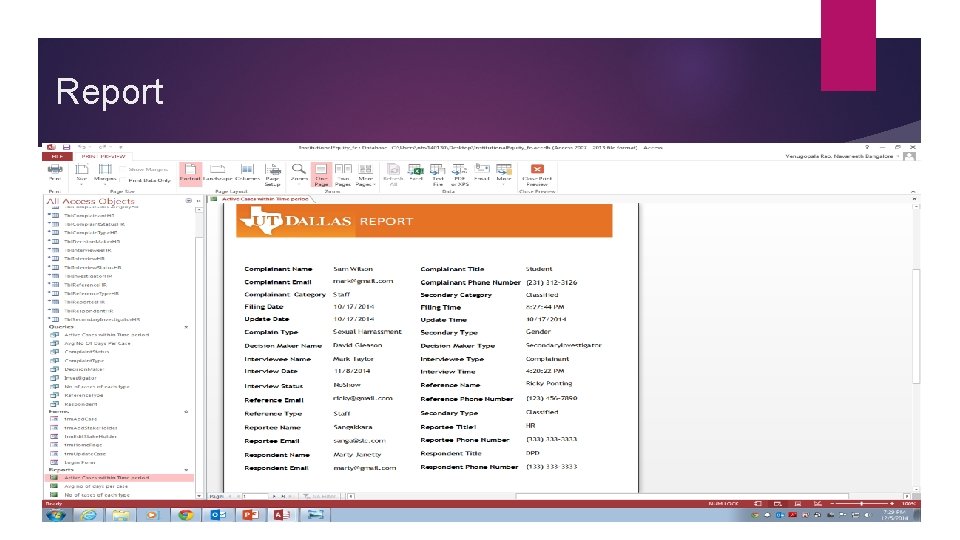The height and width of the screenshot is (540, 960).
Task: Export the report to PDF or XPS
Action: [460, 174]
